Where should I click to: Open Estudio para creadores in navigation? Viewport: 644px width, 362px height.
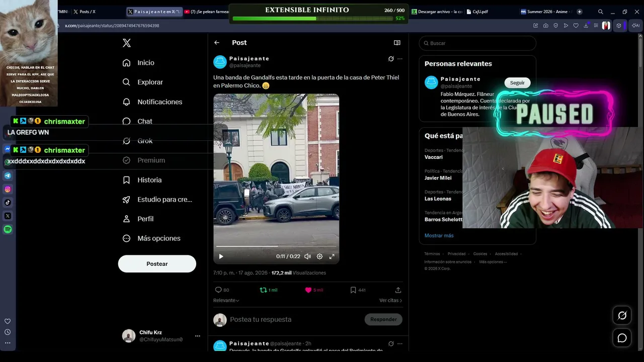coord(157,200)
